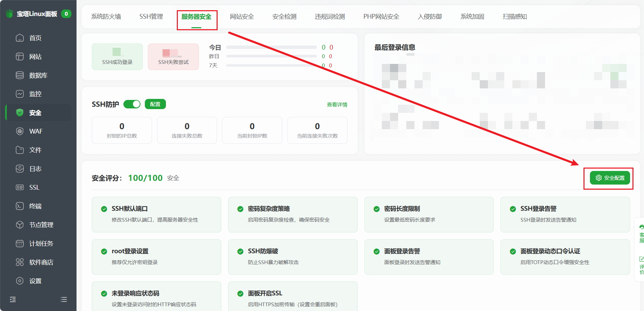
Task: Click the 封锁的IP总数 stat box
Action: [x=122, y=131]
